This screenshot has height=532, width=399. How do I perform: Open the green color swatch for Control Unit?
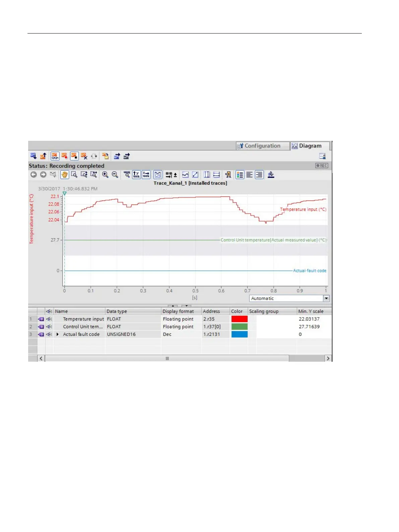[x=239, y=327]
